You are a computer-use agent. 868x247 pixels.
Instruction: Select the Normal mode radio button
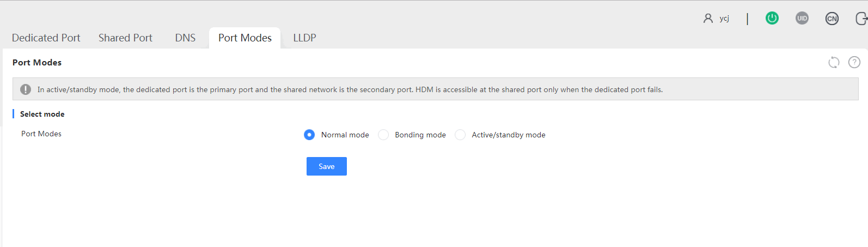[x=309, y=135]
